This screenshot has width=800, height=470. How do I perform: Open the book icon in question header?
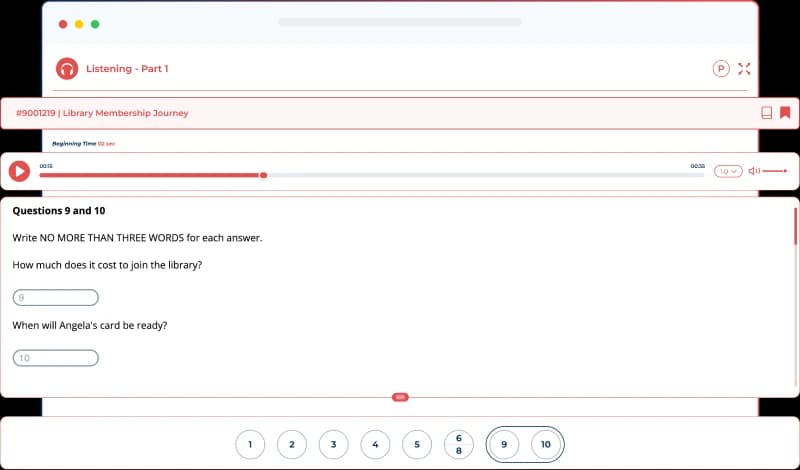(766, 113)
